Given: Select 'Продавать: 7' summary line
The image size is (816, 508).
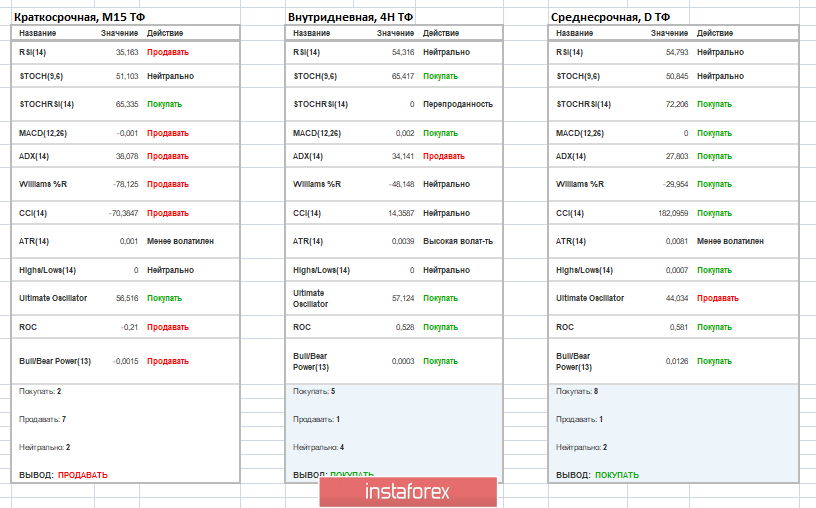Looking at the screenshot, I should click(43, 419).
